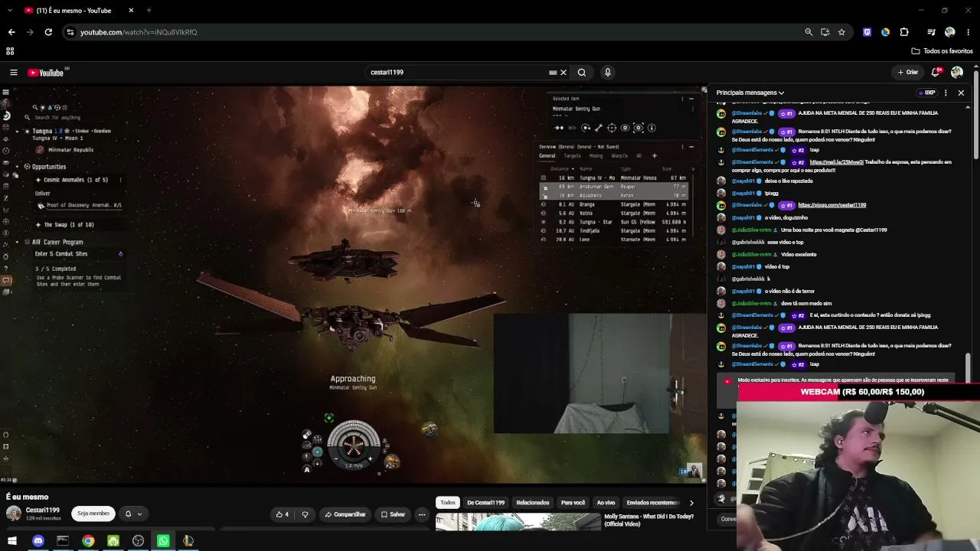Open the in-game chat icon on Neocom
The width and height of the screenshot is (980, 551).
tap(6, 280)
